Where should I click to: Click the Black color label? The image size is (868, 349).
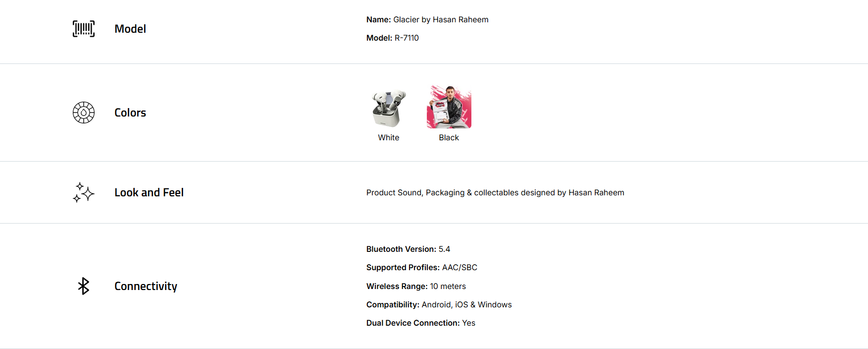449,138
